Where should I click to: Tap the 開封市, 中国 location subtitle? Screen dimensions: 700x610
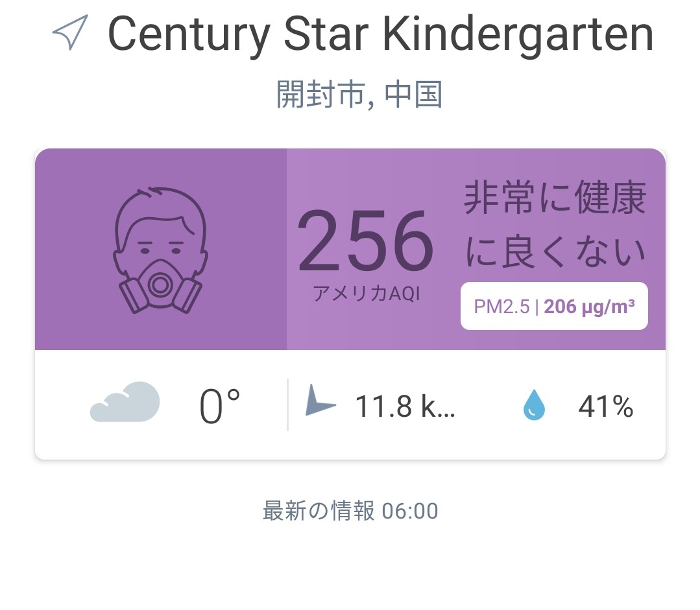coord(359,94)
